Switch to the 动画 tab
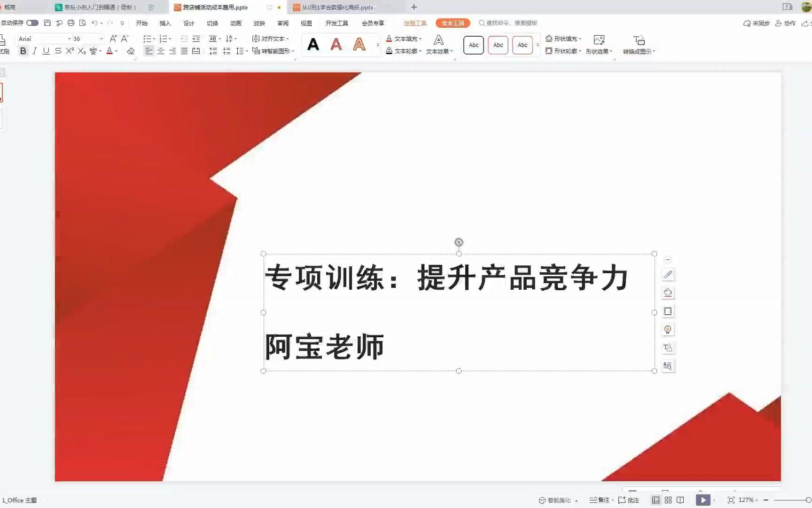This screenshot has width=812, height=508. (235, 23)
